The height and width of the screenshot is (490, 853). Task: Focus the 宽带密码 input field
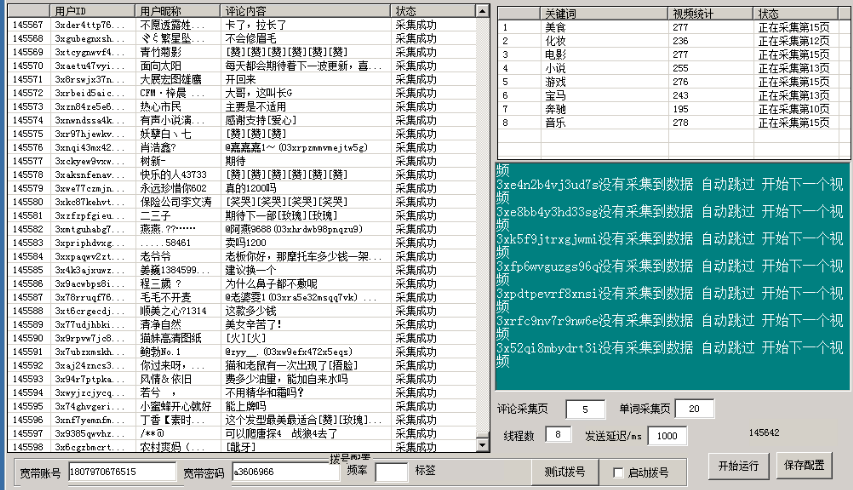pos(286,472)
